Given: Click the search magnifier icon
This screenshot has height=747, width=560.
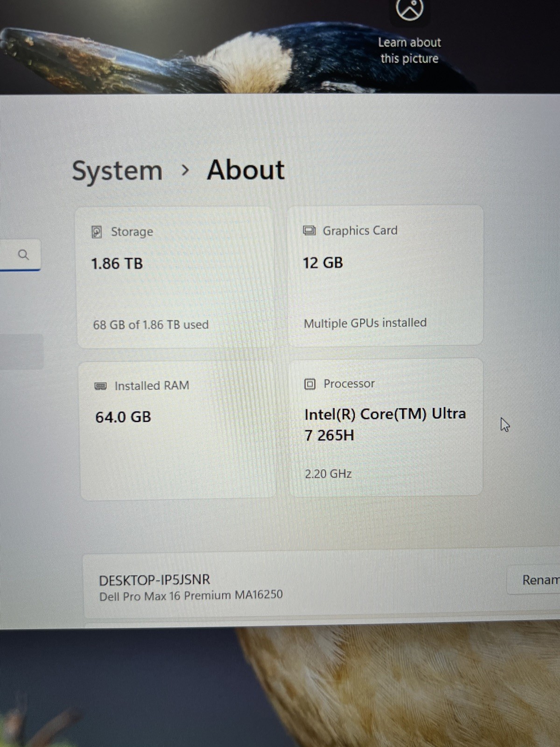Looking at the screenshot, I should pyautogui.click(x=23, y=254).
